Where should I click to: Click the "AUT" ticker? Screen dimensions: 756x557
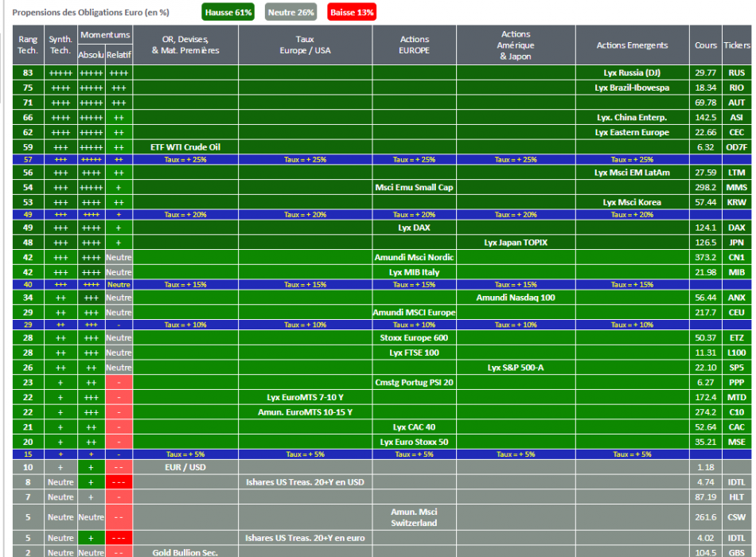coord(737,103)
